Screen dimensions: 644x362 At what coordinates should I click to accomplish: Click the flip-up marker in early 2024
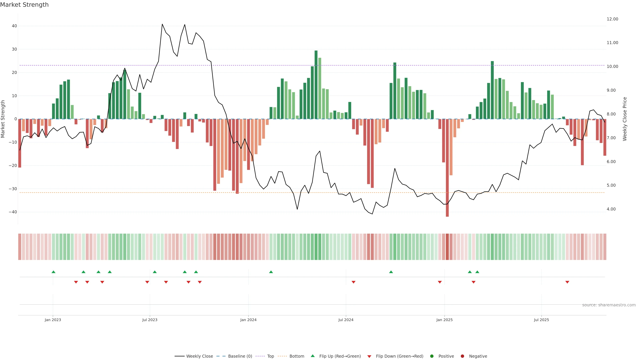[x=271, y=272]
